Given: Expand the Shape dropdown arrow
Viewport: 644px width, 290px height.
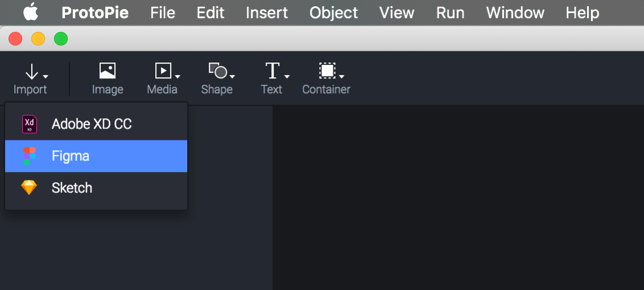Looking at the screenshot, I should tap(232, 76).
